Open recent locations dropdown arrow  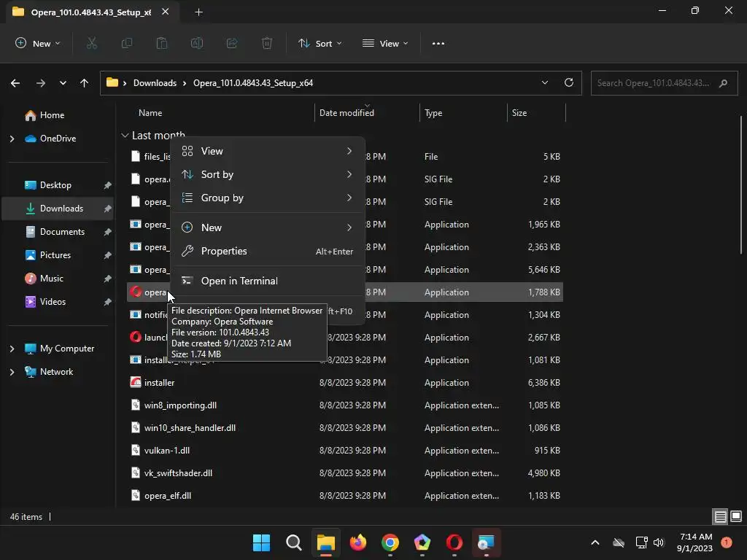(63, 83)
